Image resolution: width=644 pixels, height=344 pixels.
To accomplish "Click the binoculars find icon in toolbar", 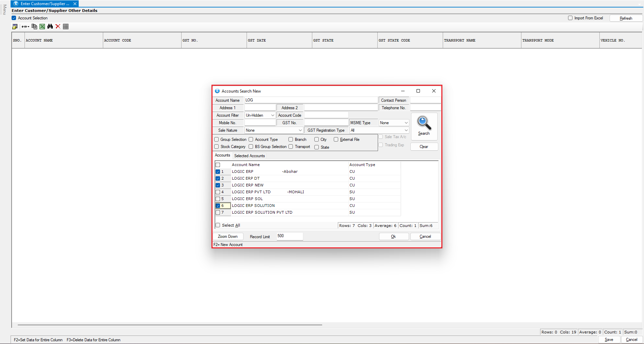I will (50, 27).
